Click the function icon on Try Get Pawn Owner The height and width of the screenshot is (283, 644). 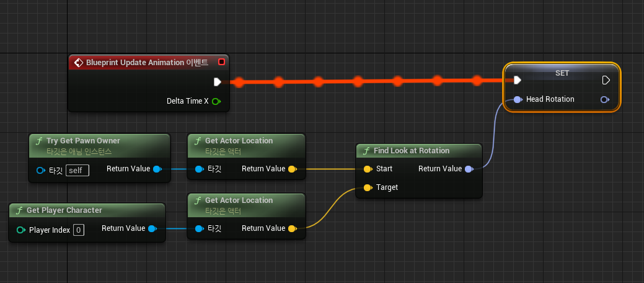[x=40, y=141]
